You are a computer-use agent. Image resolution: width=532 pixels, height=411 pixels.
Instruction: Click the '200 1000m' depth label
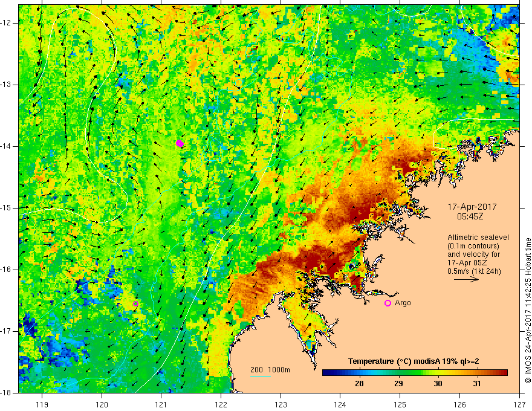(270, 370)
